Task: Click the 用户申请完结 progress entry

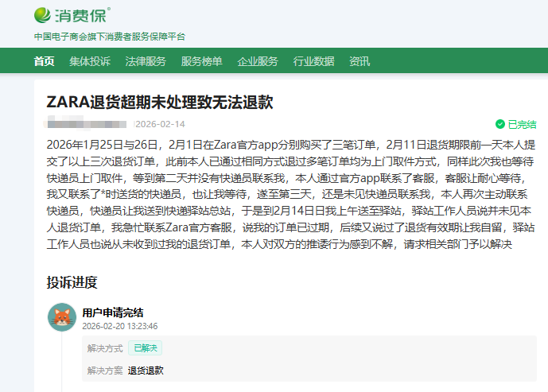Action: pyautogui.click(x=113, y=312)
